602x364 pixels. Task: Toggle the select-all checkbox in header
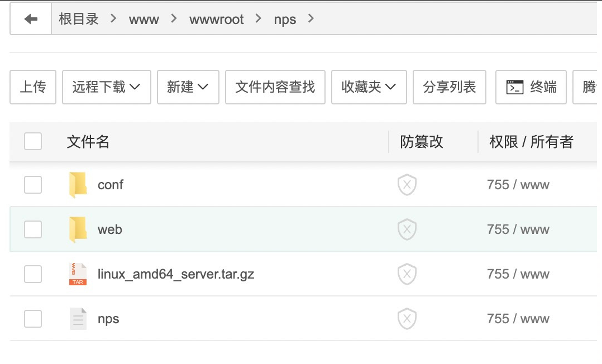pos(33,141)
